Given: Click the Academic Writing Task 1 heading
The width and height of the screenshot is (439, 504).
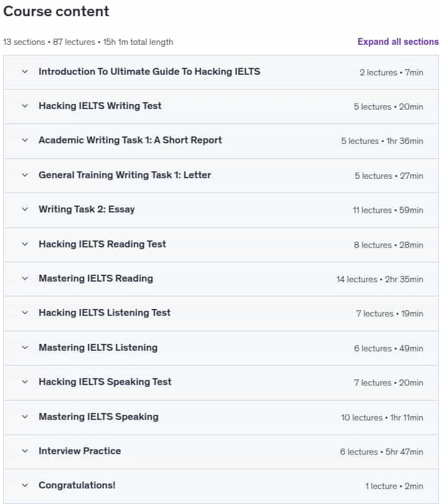Looking at the screenshot, I should (x=130, y=140).
